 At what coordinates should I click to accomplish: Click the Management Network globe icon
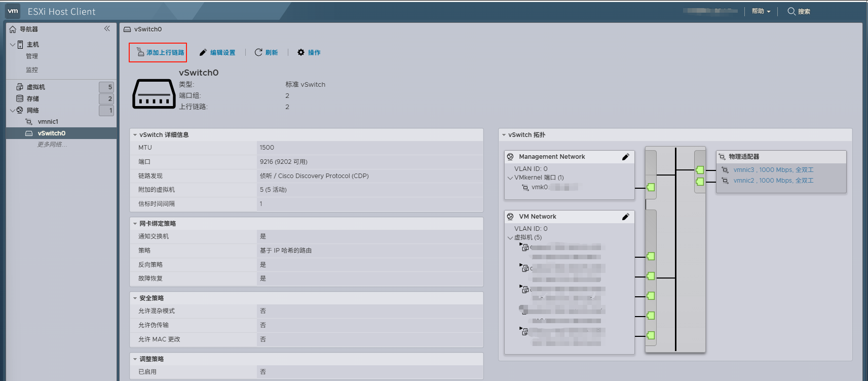click(x=510, y=157)
